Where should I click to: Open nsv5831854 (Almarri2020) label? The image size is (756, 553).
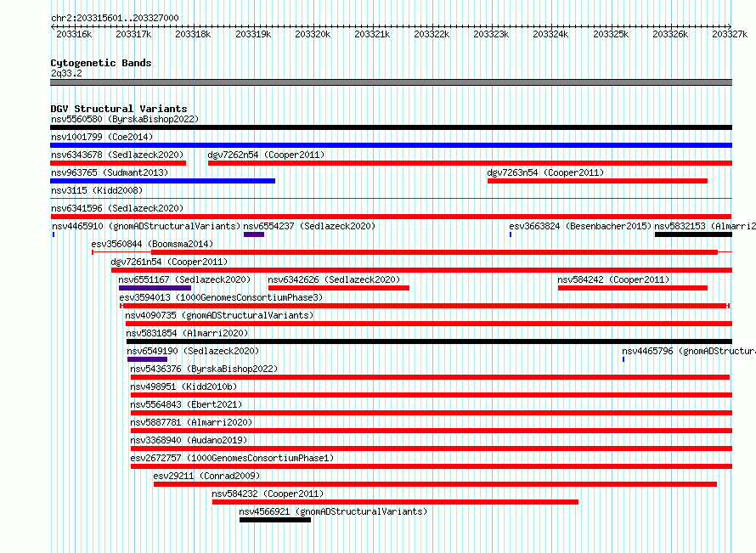pos(187,333)
